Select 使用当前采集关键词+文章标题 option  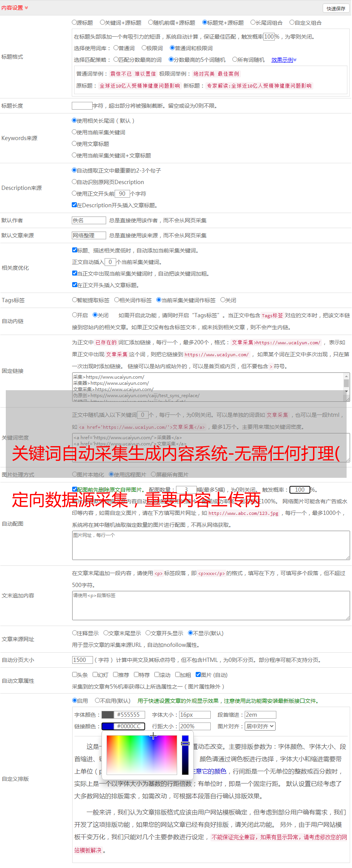74,155
